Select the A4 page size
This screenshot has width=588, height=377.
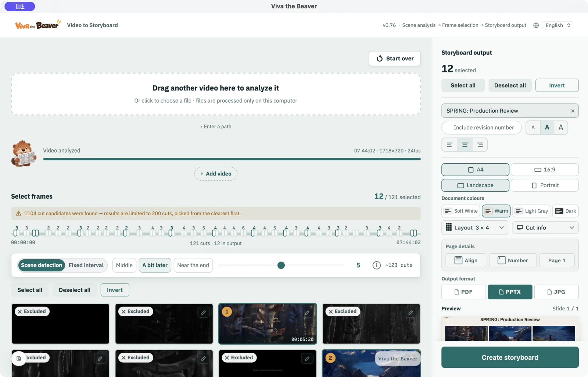click(x=476, y=170)
